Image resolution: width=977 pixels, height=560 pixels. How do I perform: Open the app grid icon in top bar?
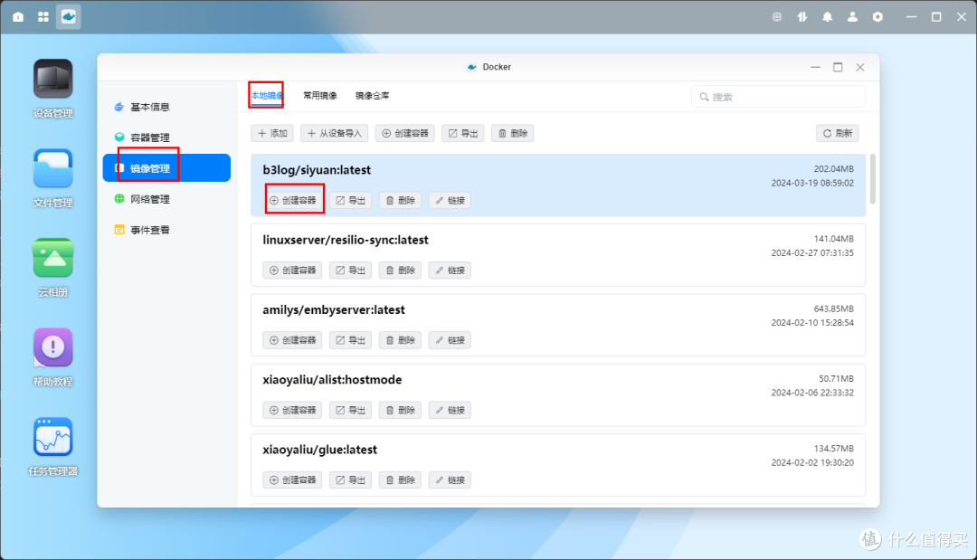tap(43, 17)
